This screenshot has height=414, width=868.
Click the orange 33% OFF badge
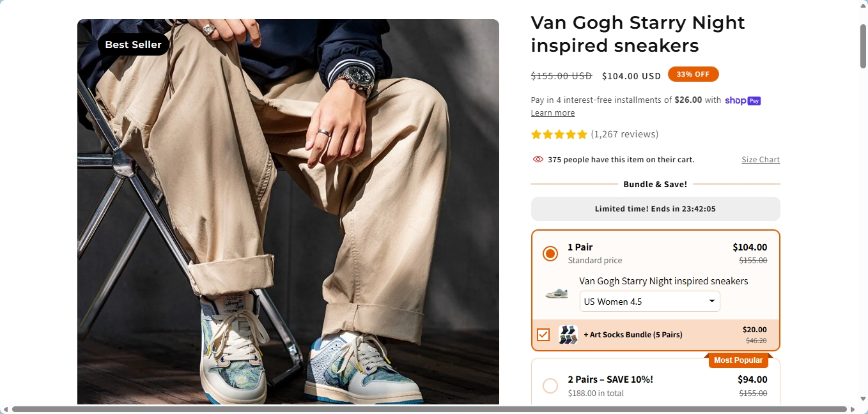(x=693, y=73)
